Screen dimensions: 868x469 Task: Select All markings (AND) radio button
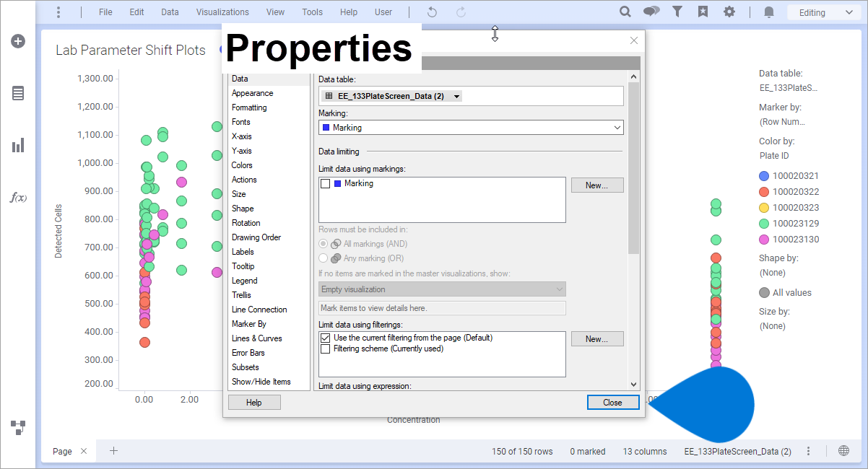coord(324,244)
